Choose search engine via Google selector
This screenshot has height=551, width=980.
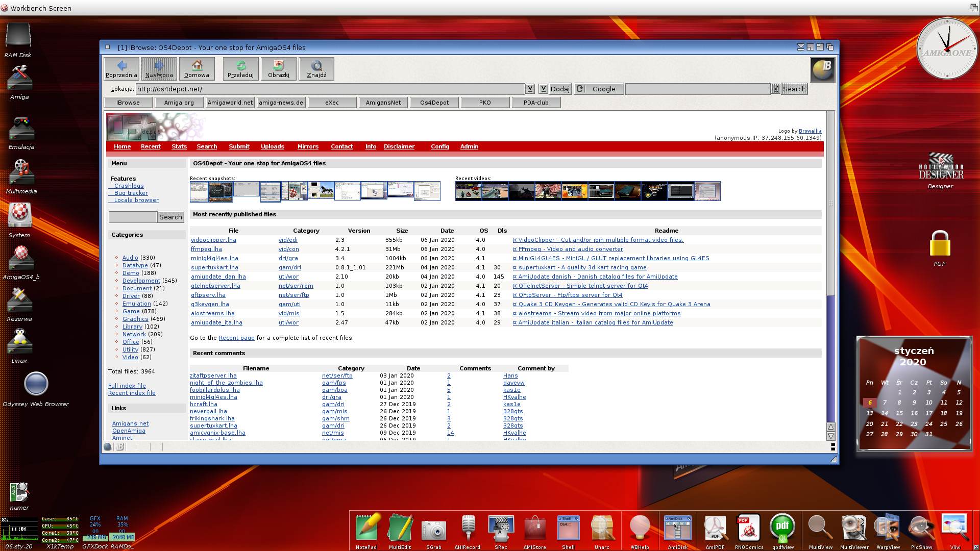point(599,89)
